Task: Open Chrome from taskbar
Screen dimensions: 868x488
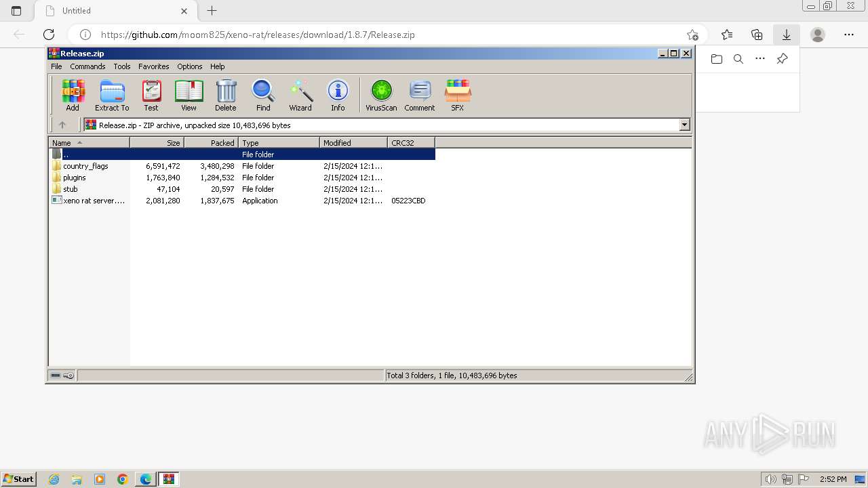Action: [122, 479]
